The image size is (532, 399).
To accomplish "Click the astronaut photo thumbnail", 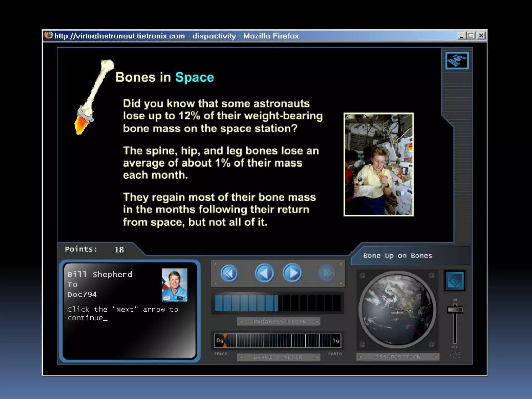I will click(379, 164).
